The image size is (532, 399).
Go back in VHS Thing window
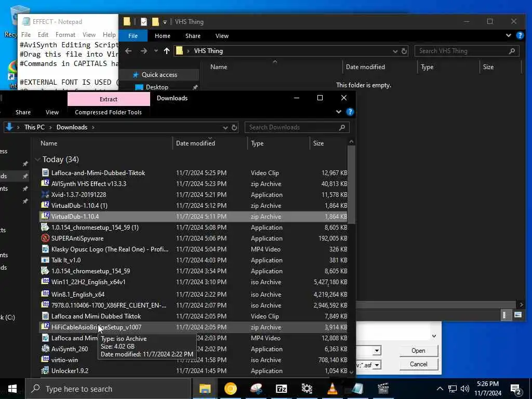(128, 51)
